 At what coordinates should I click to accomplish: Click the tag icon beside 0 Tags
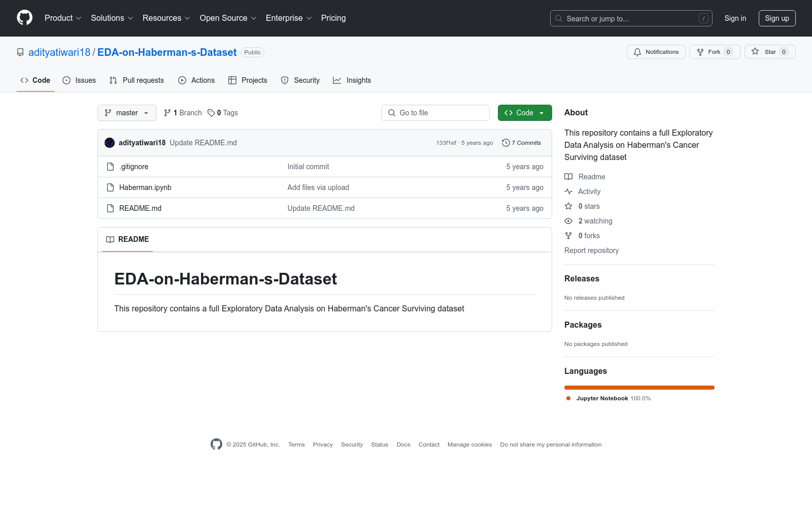tap(211, 113)
